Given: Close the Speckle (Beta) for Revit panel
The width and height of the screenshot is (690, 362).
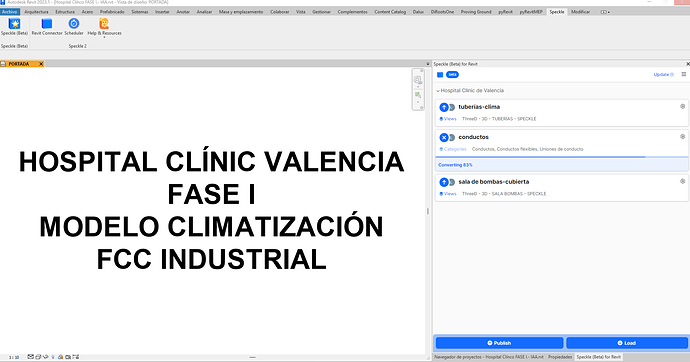Looking at the screenshot, I should 688,64.
